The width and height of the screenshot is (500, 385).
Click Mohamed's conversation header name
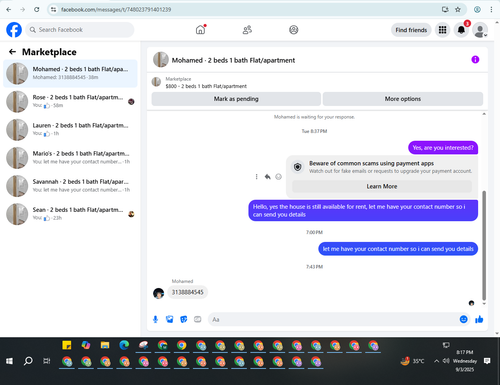pos(233,60)
